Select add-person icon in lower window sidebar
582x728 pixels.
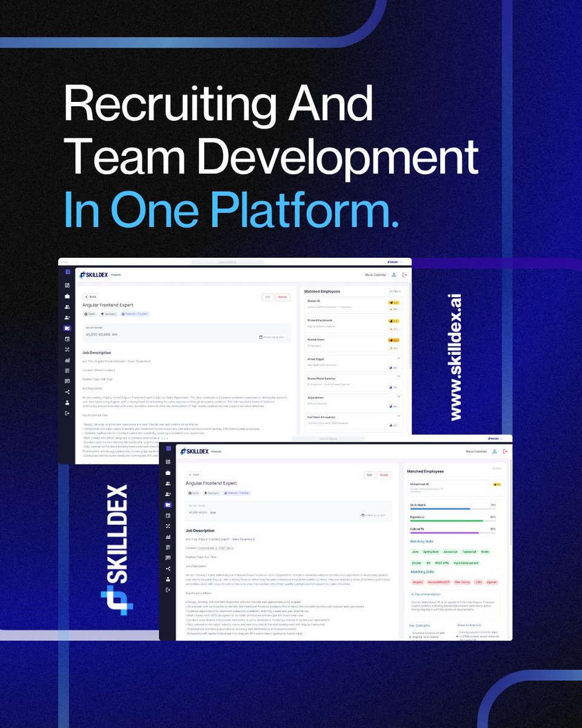coord(168,494)
